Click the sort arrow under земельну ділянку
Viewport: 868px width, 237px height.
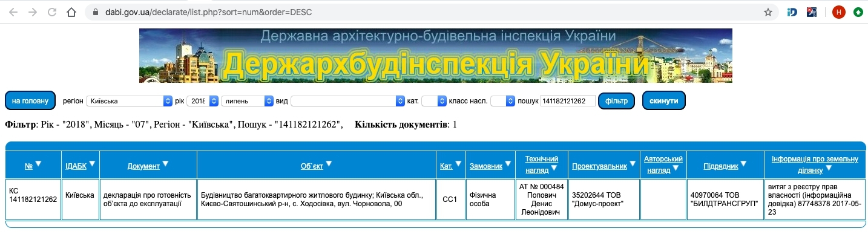(829, 168)
